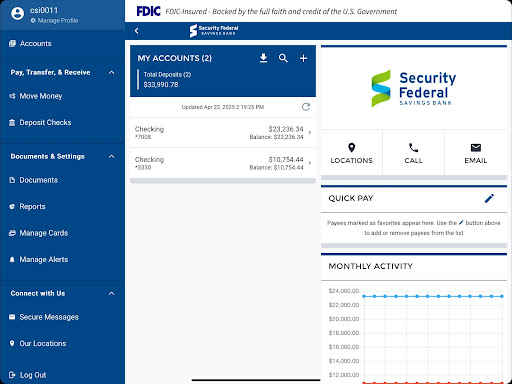Image resolution: width=512 pixels, height=384 pixels.
Task: Refresh the account balances
Action: pos(306,107)
